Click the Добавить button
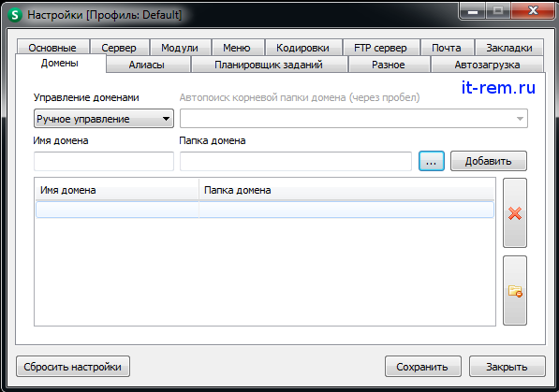The width and height of the screenshot is (559, 392). [x=489, y=161]
